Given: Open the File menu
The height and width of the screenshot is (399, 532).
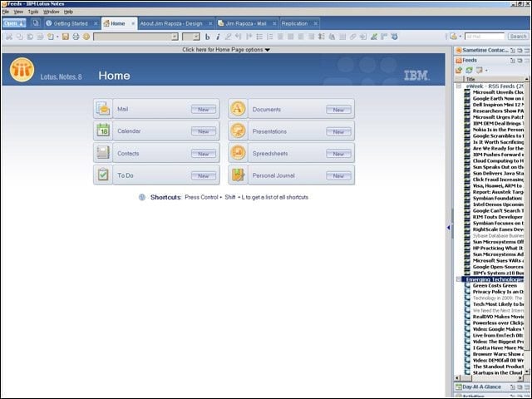Looking at the screenshot, I should 6,12.
